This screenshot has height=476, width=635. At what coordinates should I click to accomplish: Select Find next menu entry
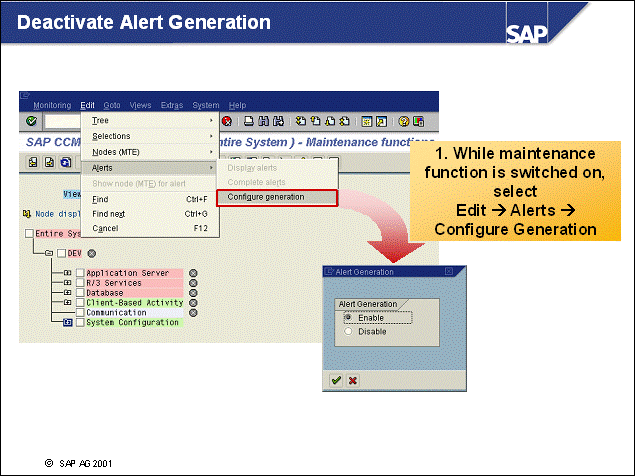pos(109,214)
